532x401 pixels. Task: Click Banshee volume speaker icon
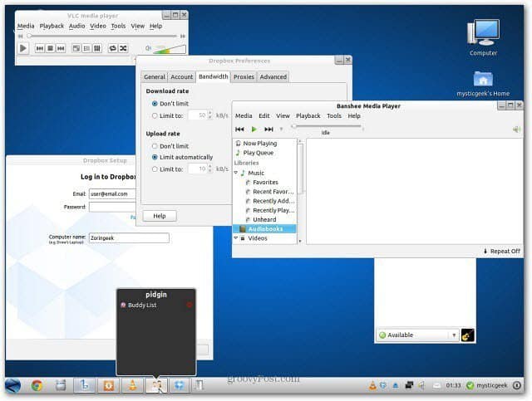point(516,130)
